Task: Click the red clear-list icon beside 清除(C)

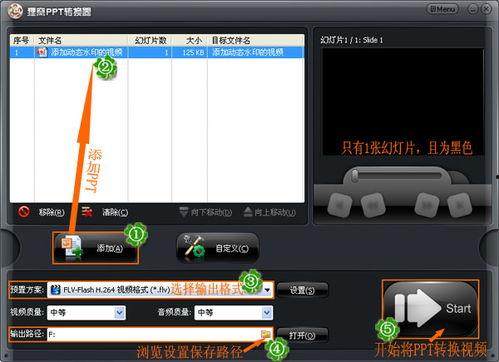Action: tap(87, 211)
